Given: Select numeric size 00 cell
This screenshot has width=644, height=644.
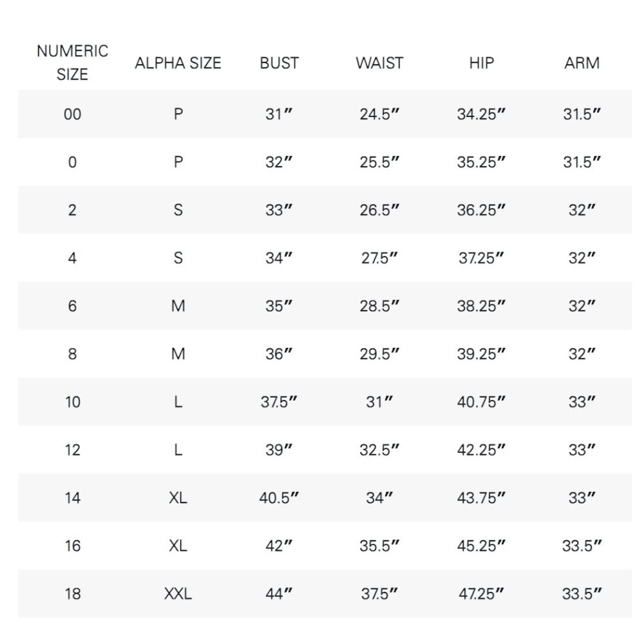Looking at the screenshot, I should (72, 114).
